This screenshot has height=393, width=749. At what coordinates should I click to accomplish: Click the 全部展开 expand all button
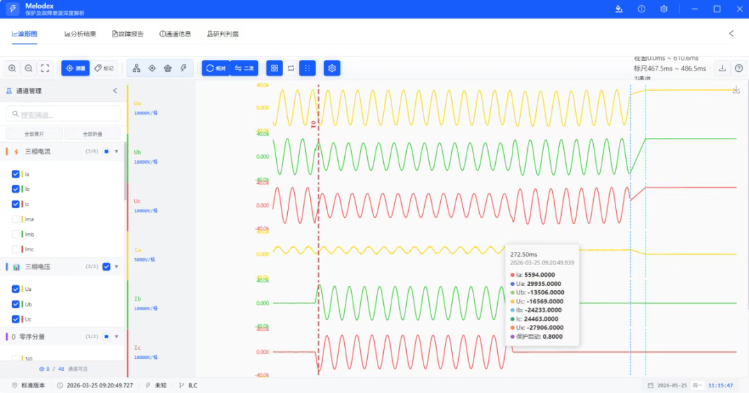tap(34, 134)
